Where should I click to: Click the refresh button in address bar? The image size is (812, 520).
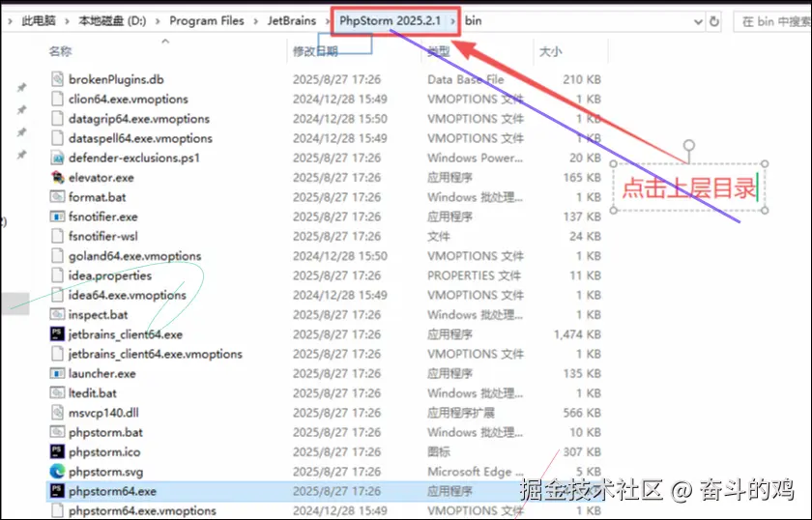coord(714,21)
